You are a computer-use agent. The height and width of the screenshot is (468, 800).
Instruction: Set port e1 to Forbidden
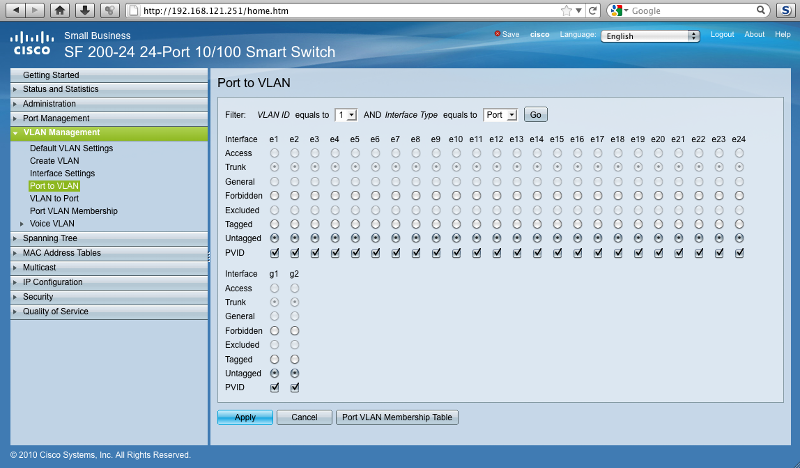tap(274, 195)
